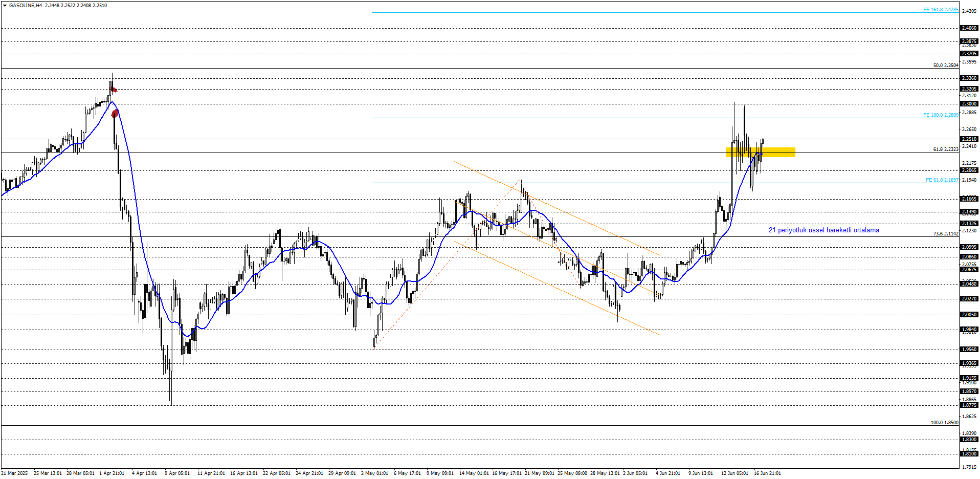Click the '12 Jun 05:01' time axis label

point(734,473)
